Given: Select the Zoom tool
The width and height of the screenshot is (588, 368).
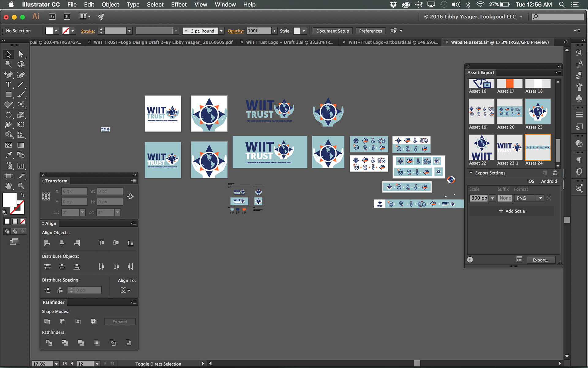Looking at the screenshot, I should 21,186.
